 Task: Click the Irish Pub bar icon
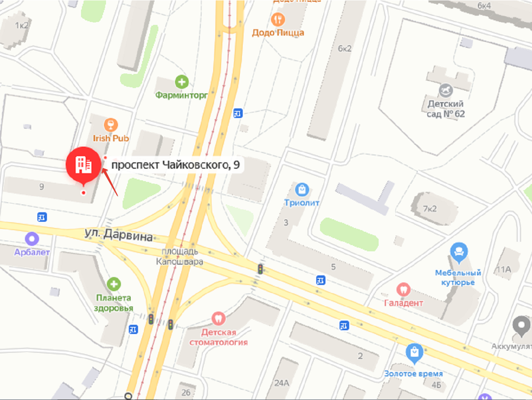point(110,125)
